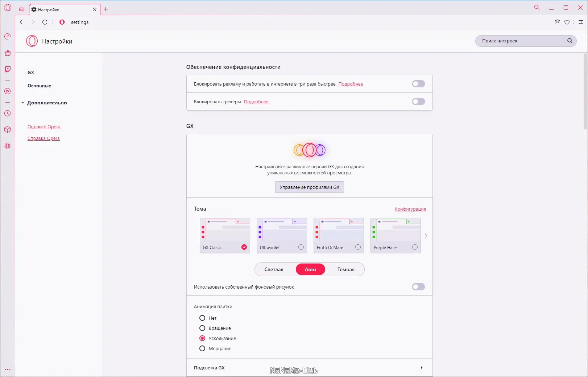Image resolution: width=588 pixels, height=377 pixels.
Task: Open GX Corner speedometer icon in sidebar
Action: [8, 36]
